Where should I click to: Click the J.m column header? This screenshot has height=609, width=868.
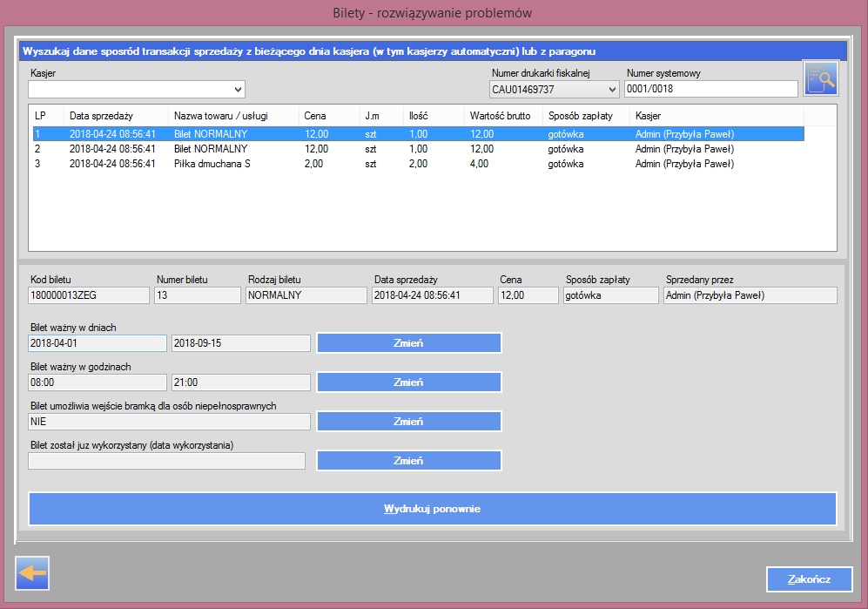coord(382,116)
